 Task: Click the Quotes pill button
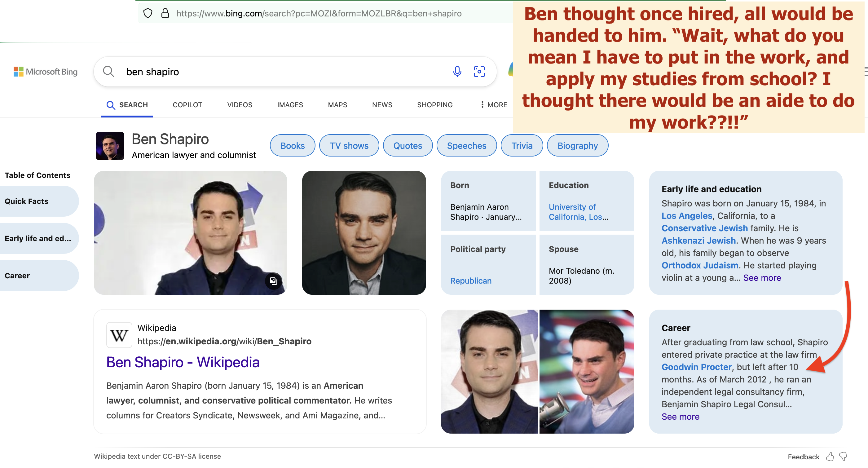408,146
